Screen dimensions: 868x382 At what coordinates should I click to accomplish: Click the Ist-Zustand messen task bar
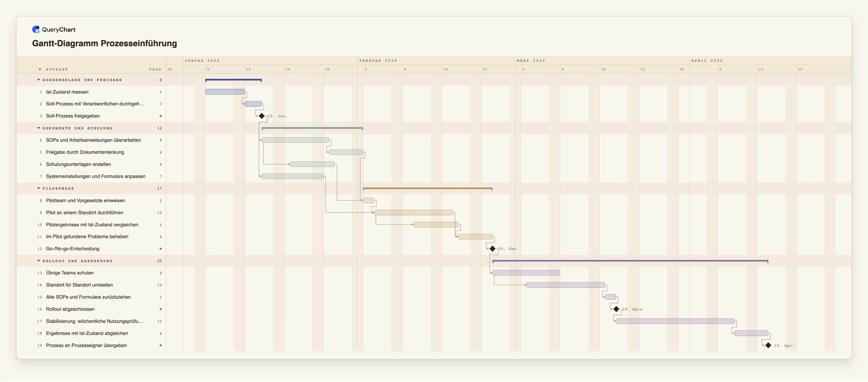225,92
